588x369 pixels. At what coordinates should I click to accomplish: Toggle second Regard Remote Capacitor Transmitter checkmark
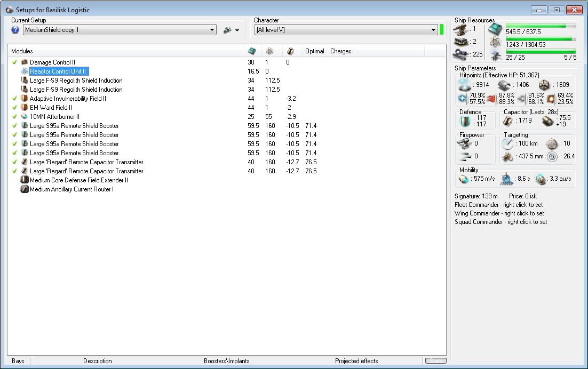pos(14,171)
